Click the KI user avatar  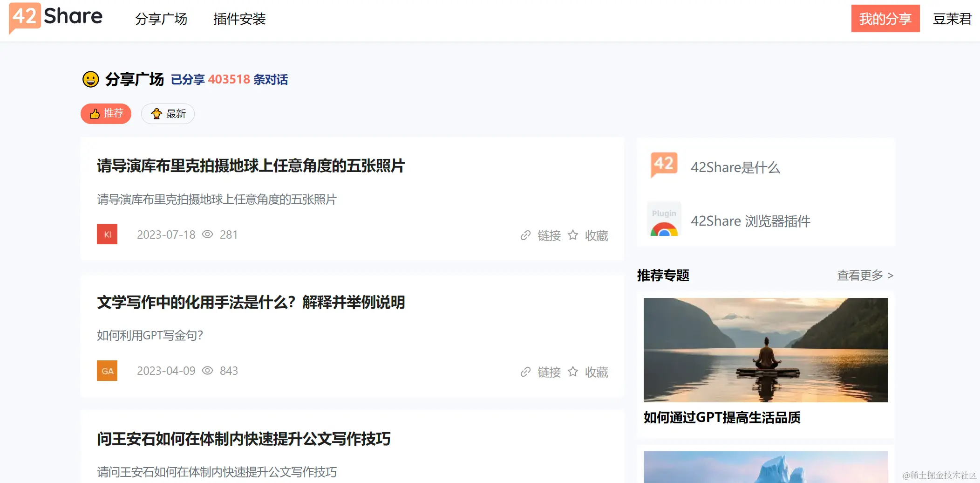[107, 234]
